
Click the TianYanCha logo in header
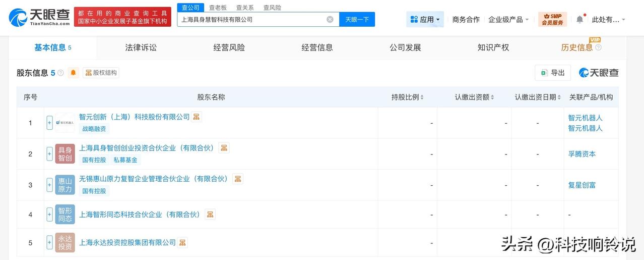pyautogui.click(x=39, y=17)
